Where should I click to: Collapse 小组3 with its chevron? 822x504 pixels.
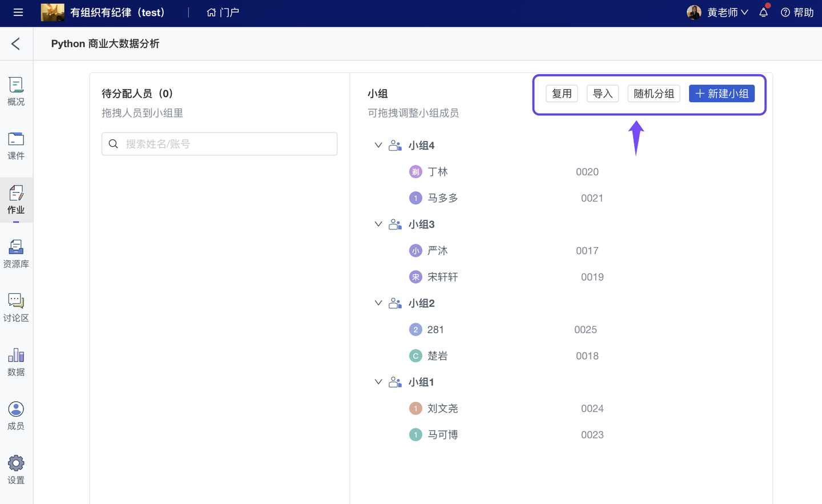[x=378, y=224]
